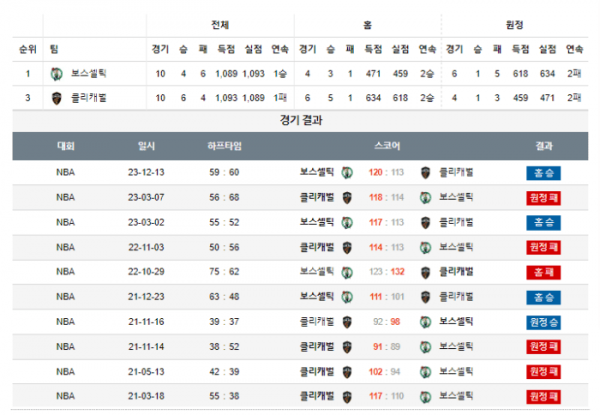Click the 하프타임 column header
The image size is (600, 415).
pos(224,146)
